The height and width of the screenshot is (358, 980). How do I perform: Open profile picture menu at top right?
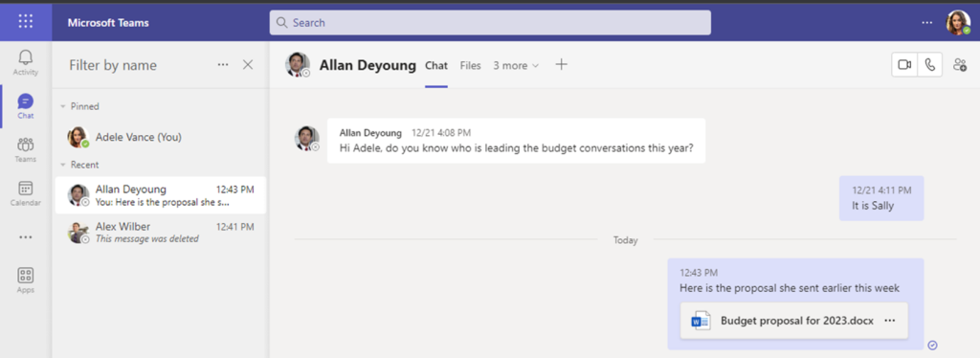point(958,22)
